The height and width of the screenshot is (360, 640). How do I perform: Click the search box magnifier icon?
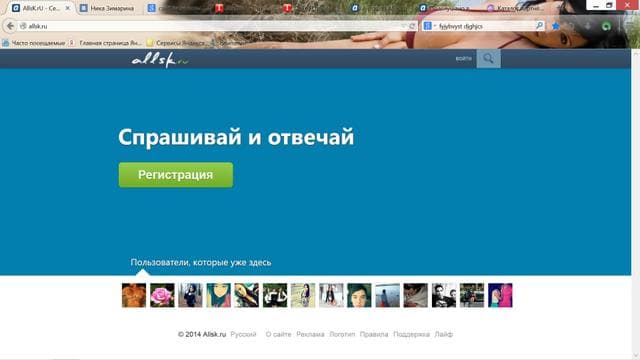[x=540, y=26]
